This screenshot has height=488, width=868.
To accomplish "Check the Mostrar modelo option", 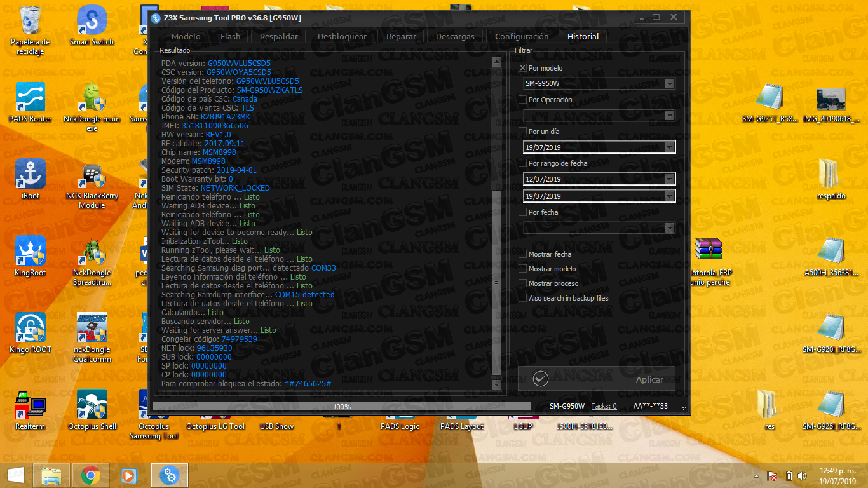I will tap(522, 269).
